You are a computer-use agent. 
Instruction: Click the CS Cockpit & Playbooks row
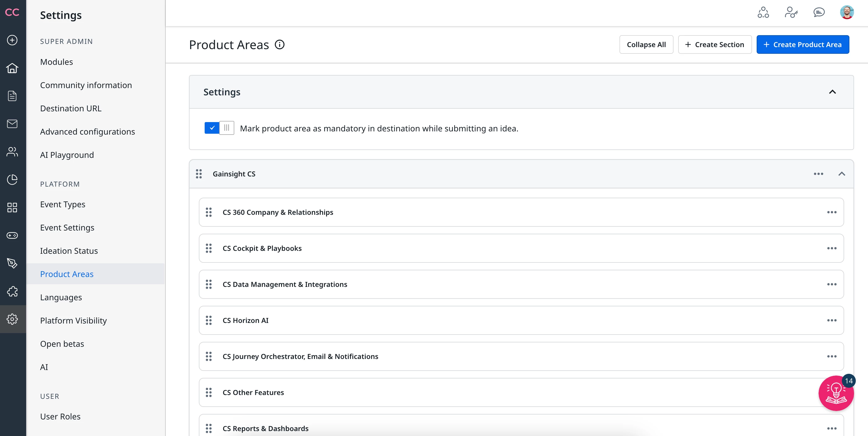pyautogui.click(x=521, y=248)
